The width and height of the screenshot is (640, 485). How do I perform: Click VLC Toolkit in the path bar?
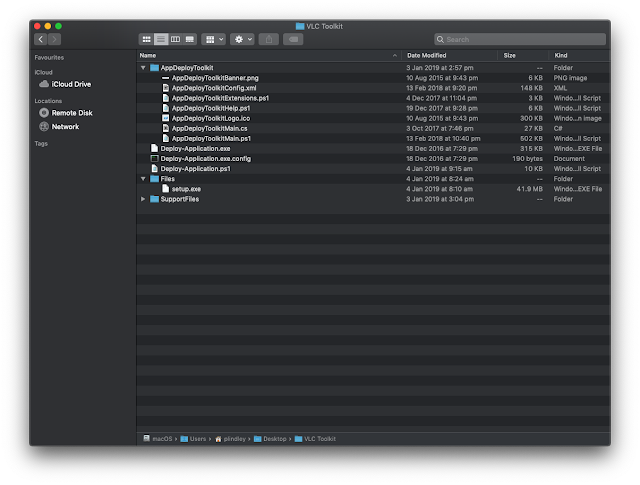point(315,438)
